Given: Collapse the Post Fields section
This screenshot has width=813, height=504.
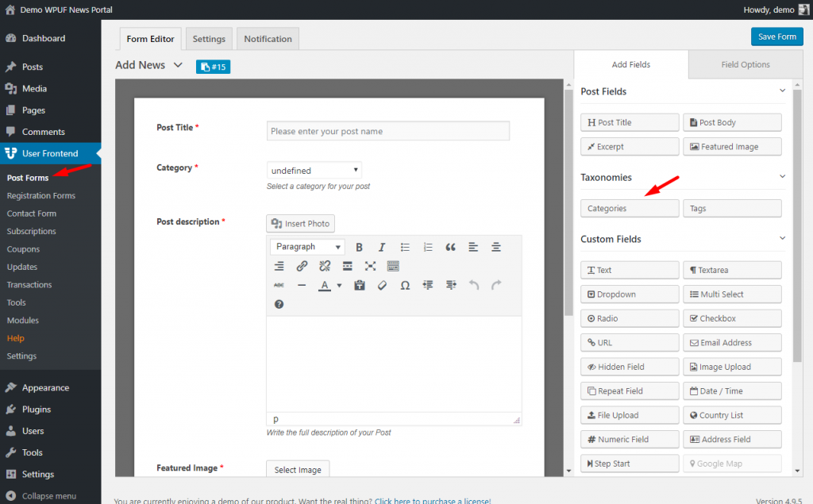Looking at the screenshot, I should click(x=782, y=90).
